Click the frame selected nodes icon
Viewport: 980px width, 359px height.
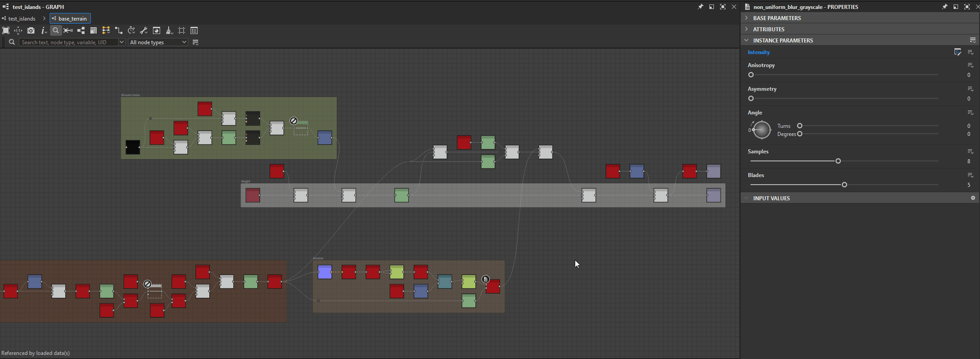click(x=68, y=30)
